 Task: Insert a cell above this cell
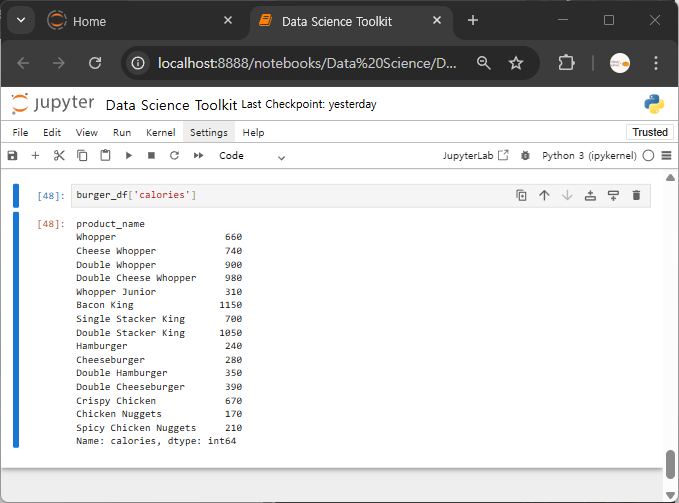point(590,195)
